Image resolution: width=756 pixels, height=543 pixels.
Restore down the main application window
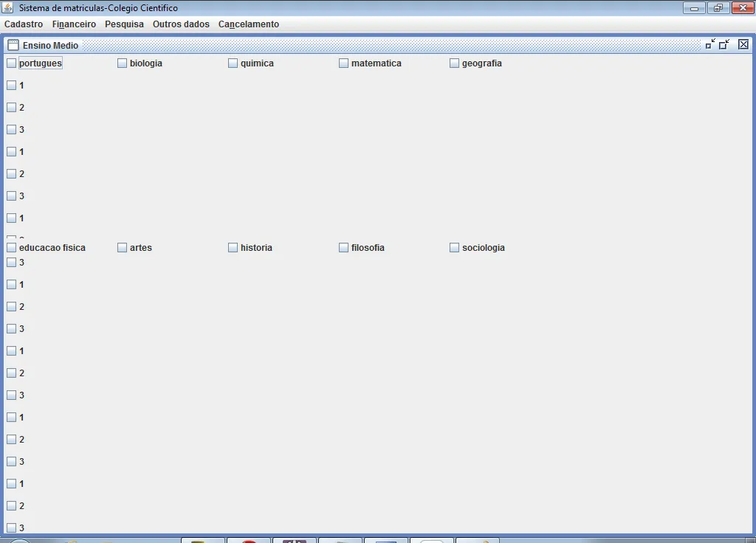tap(718, 7)
